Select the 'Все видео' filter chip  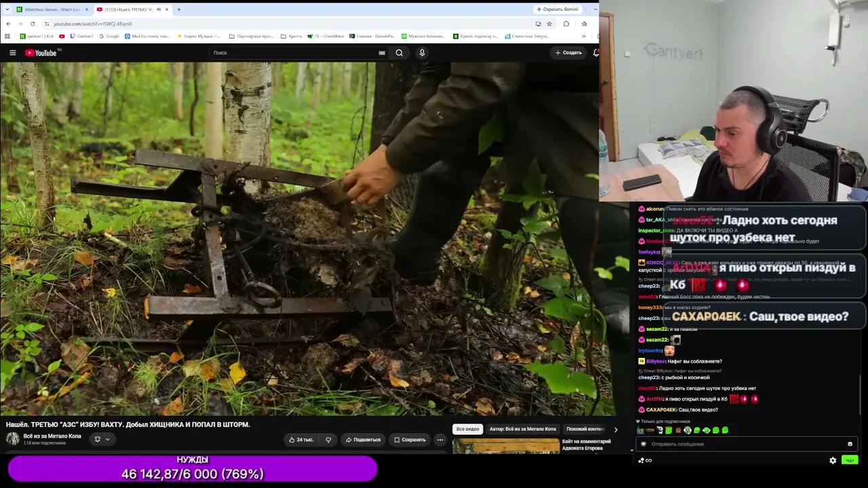[467, 429]
